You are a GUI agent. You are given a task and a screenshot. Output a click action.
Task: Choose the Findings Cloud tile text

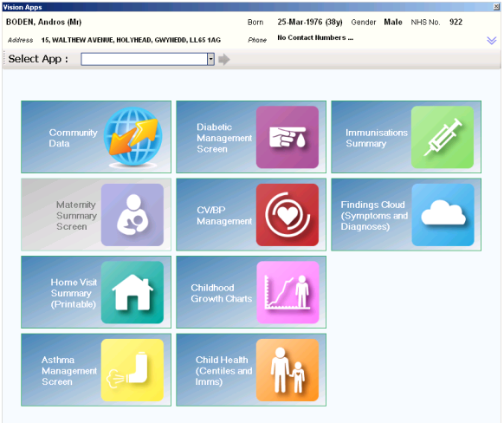pos(374,216)
